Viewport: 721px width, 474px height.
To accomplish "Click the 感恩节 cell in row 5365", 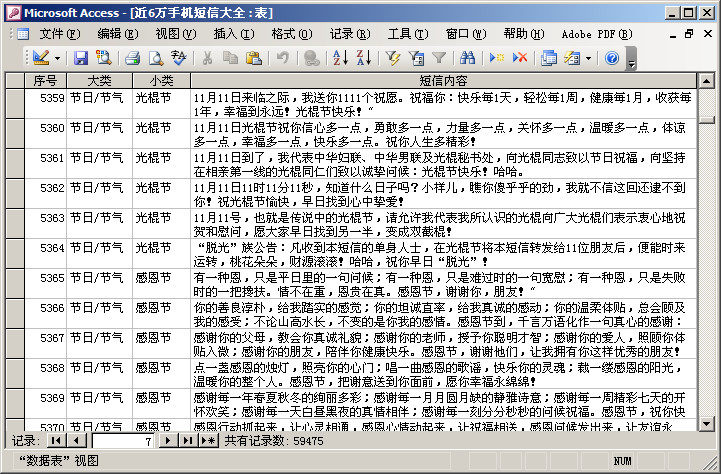I will coord(161,284).
